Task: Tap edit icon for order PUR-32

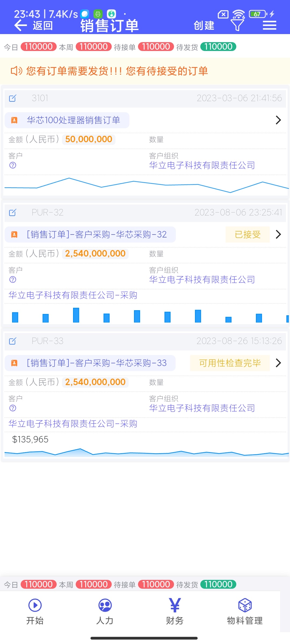Action: click(x=13, y=213)
